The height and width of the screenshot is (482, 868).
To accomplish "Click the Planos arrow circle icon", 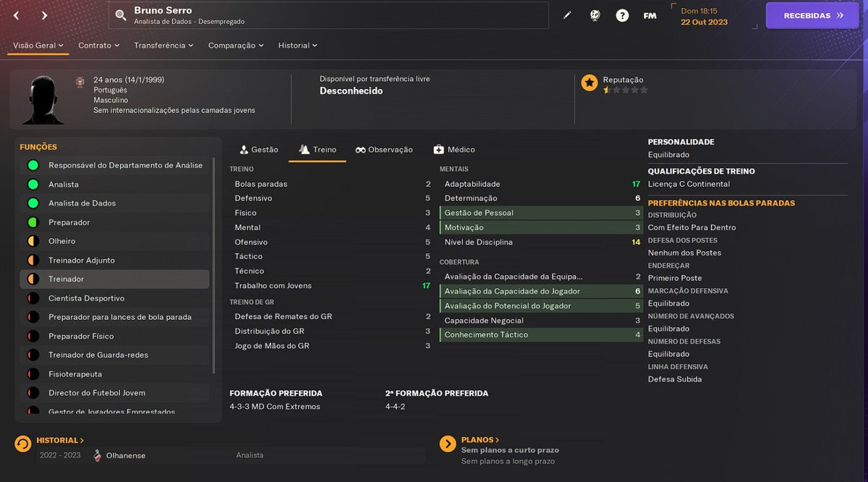I will click(448, 444).
